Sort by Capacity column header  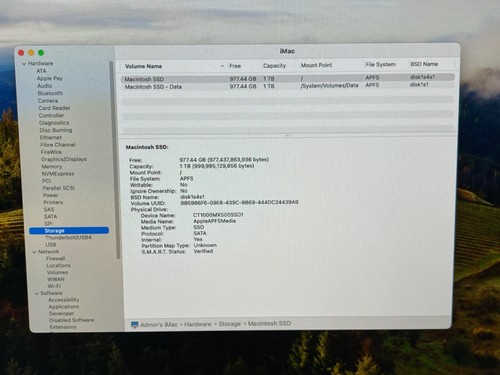[x=274, y=66]
